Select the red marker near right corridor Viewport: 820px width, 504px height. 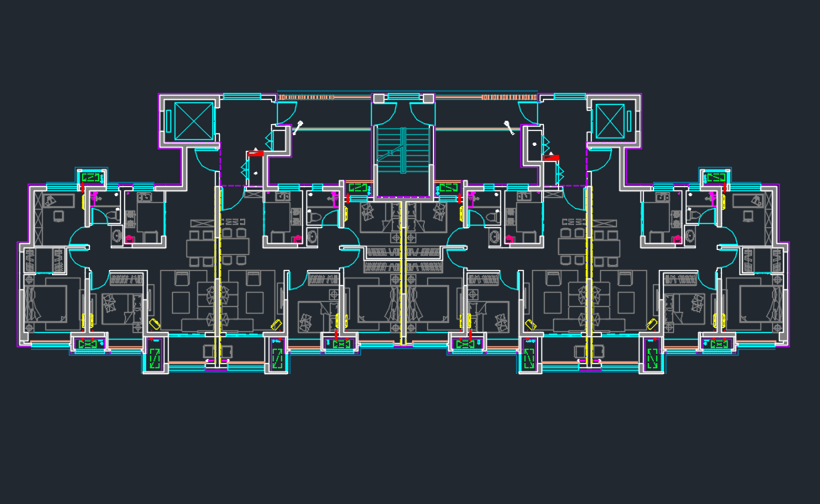(x=551, y=157)
